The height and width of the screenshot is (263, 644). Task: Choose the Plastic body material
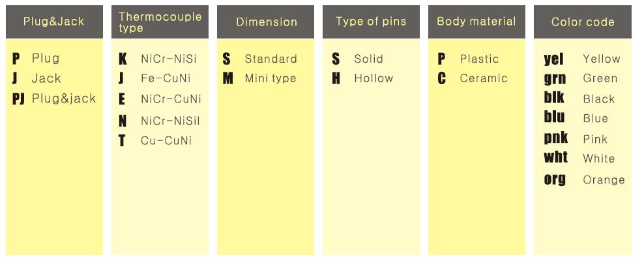coord(479,59)
